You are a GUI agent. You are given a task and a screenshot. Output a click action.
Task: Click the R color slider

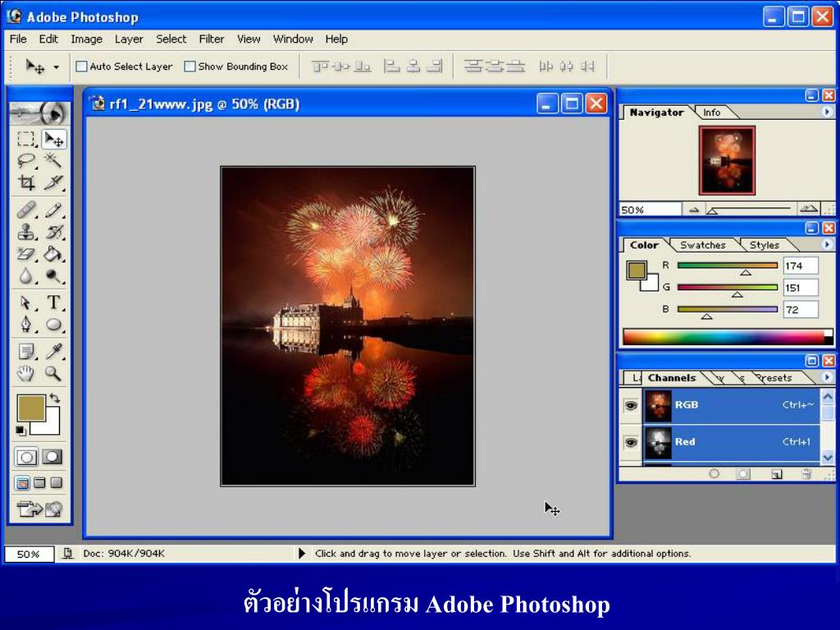[x=727, y=266]
